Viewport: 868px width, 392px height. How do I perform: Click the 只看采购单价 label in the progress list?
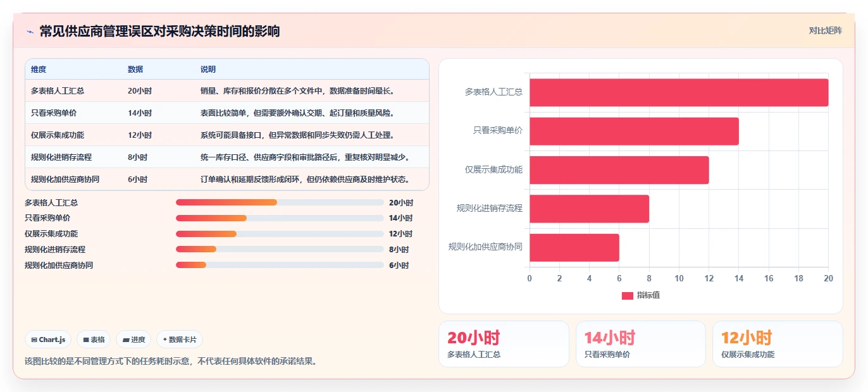click(47, 218)
